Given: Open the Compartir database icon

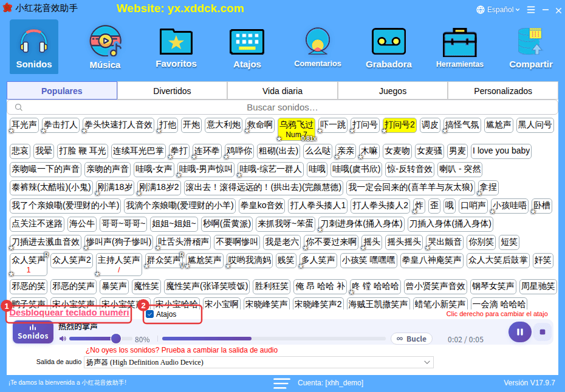Looking at the screenshot, I should (531, 47).
